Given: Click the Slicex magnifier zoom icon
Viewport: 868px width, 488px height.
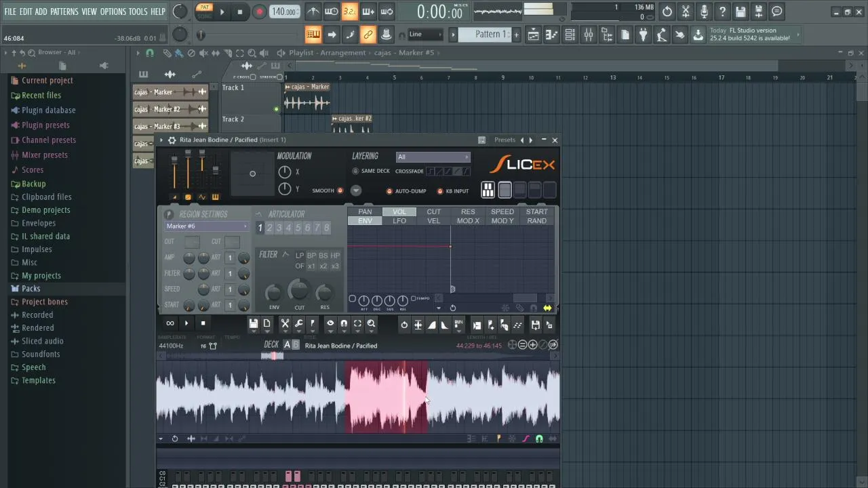Looking at the screenshot, I should coord(371,324).
